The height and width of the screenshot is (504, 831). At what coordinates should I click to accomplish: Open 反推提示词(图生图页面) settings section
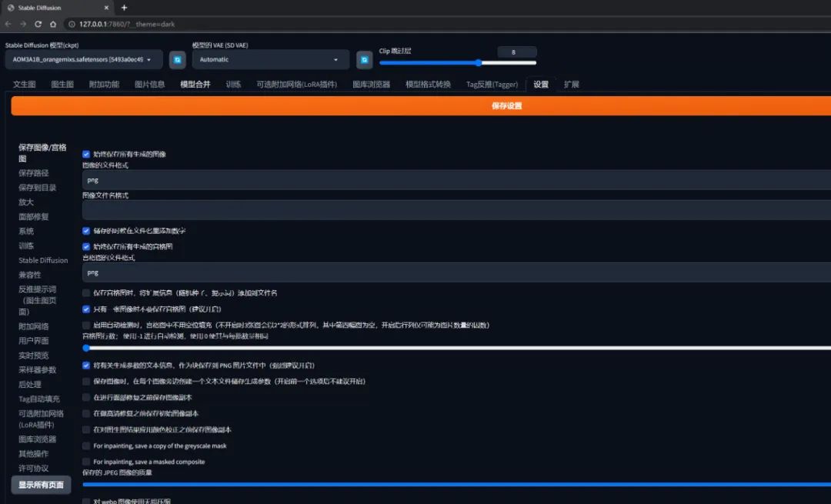tap(37, 301)
